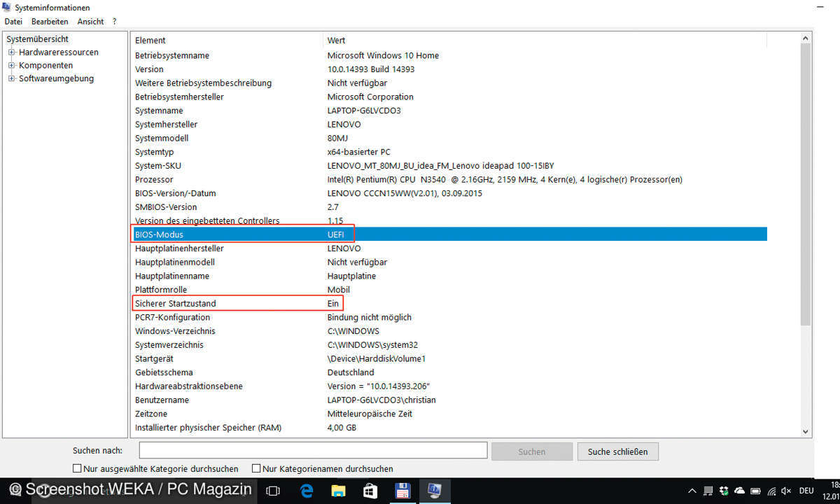Viewport: 840px width, 504px height.
Task: Check the battery status tray icon
Action: pyautogui.click(x=755, y=491)
